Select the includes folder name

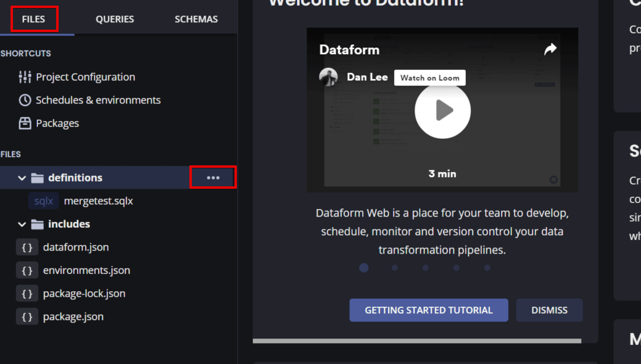(69, 224)
